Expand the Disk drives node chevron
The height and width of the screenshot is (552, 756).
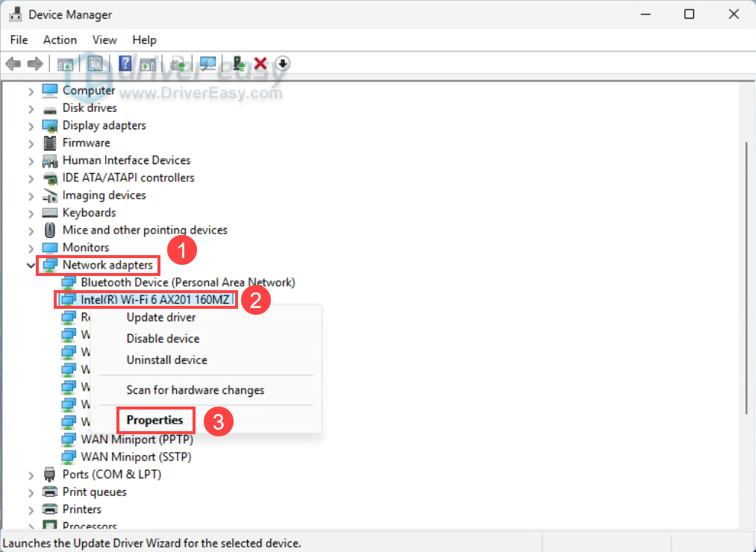coord(31,108)
